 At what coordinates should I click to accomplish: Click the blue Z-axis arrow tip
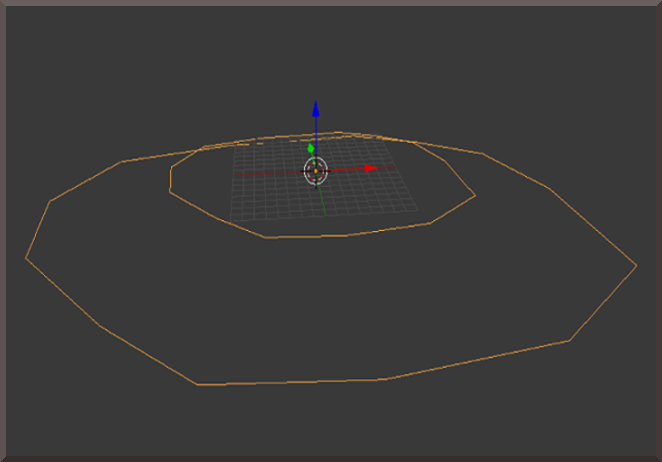(315, 109)
